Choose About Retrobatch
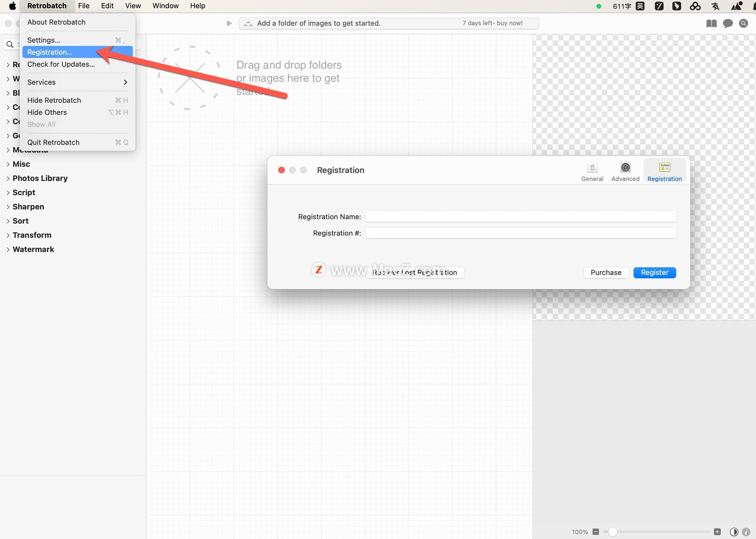Screen dimensions: 756x539 (x=77, y=22)
